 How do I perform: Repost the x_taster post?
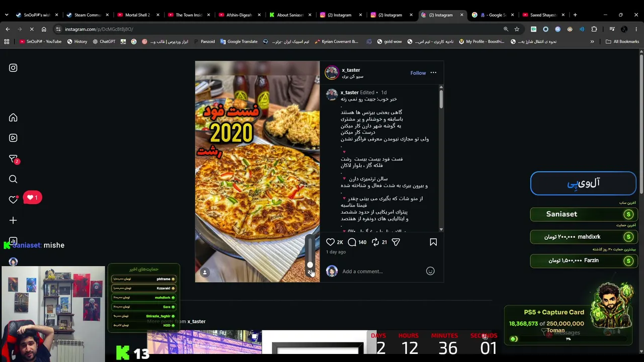tap(375, 242)
